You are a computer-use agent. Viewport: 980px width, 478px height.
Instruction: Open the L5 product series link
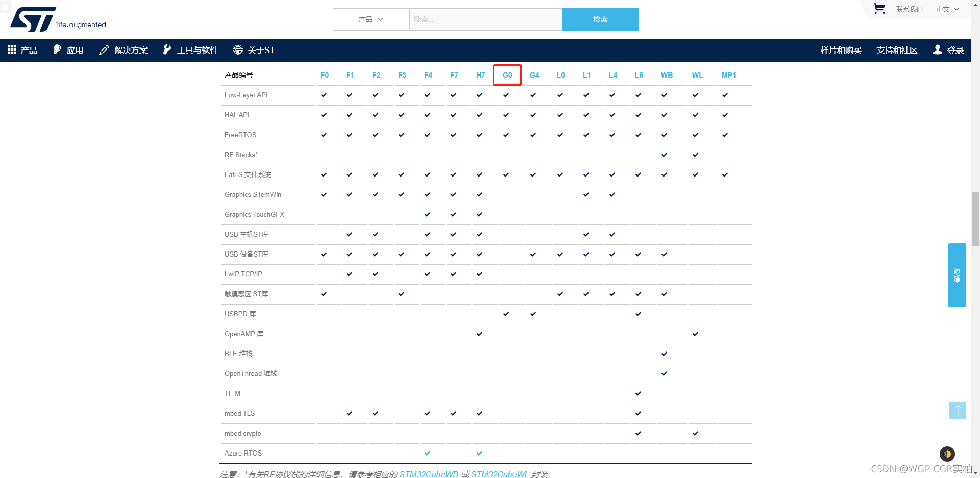[639, 75]
